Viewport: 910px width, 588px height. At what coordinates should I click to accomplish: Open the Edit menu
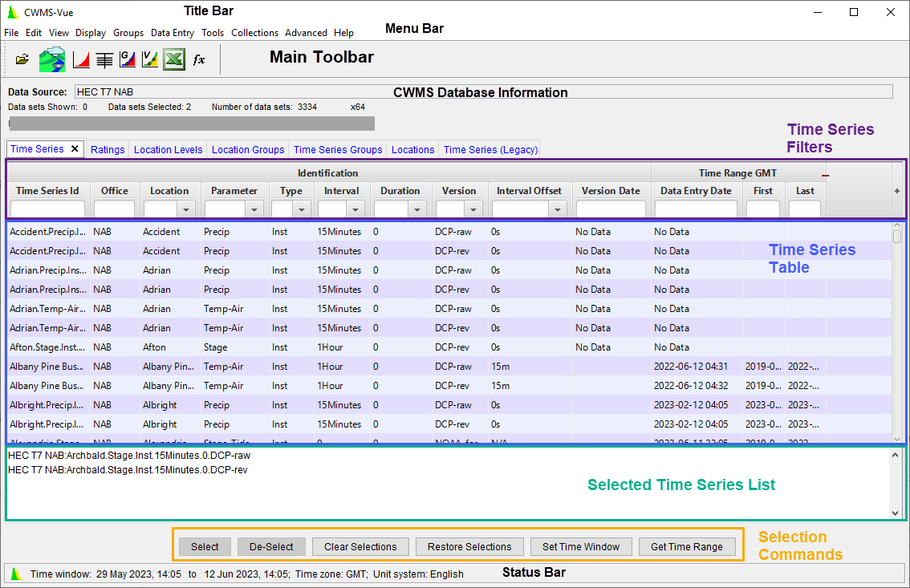tap(34, 32)
